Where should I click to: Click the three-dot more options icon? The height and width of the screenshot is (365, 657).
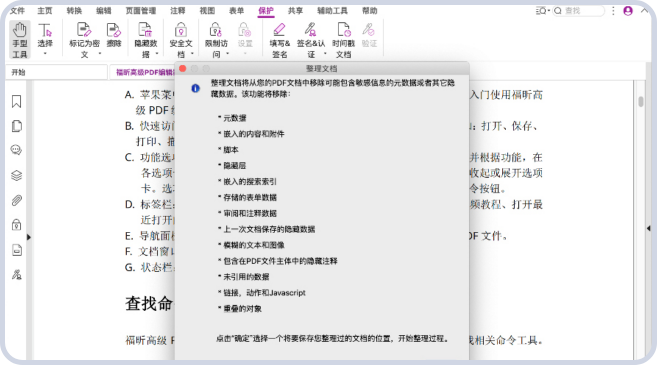tap(613, 11)
